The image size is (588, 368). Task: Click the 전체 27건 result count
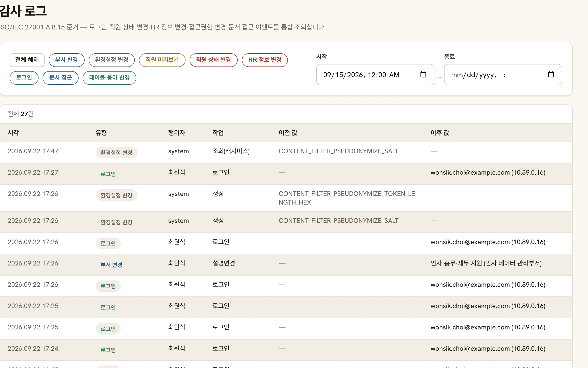coord(21,114)
